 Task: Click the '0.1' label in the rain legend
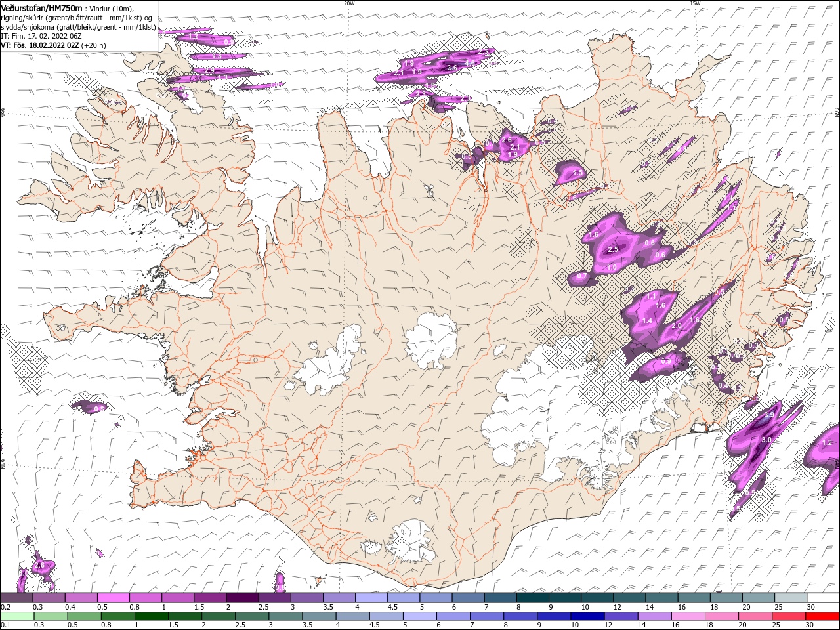coord(5,625)
